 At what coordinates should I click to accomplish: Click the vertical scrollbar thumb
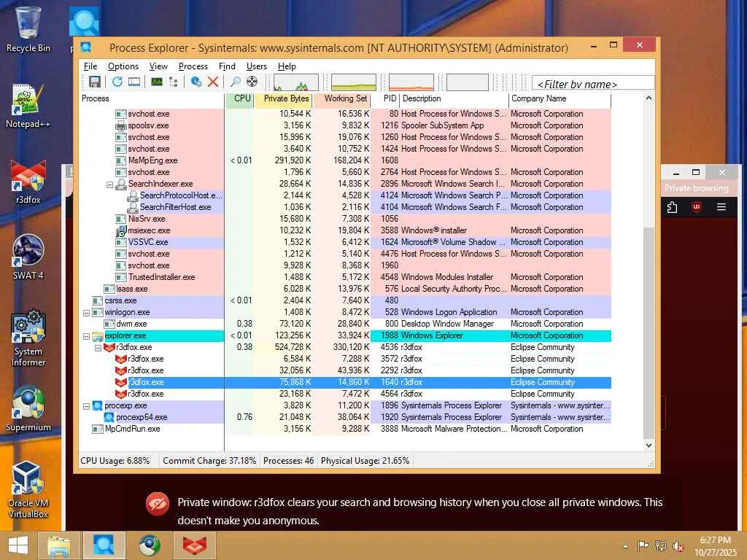649,332
